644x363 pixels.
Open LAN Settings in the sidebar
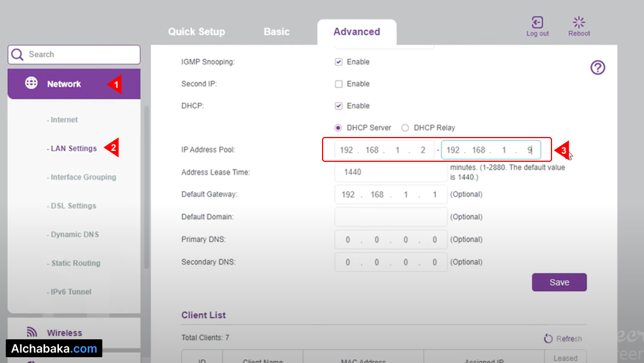[x=73, y=149]
